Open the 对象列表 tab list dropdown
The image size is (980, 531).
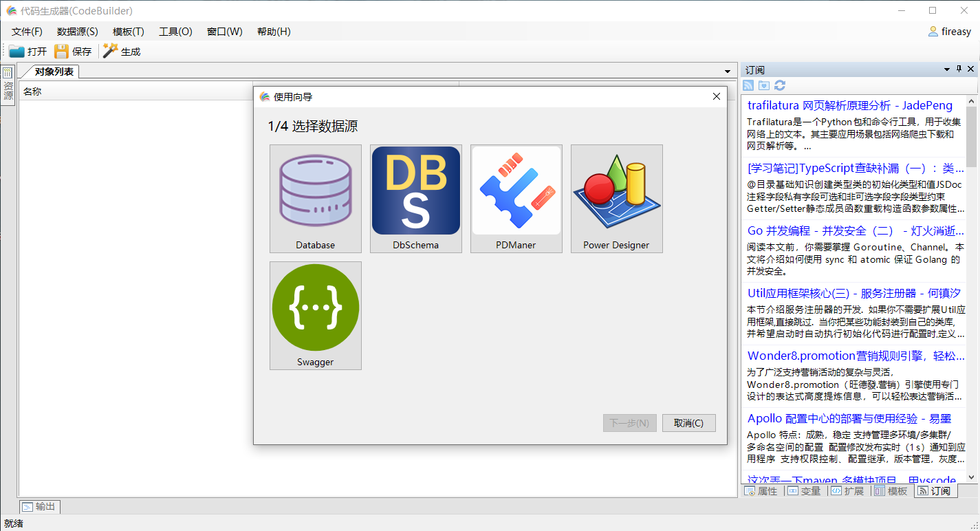(728, 72)
